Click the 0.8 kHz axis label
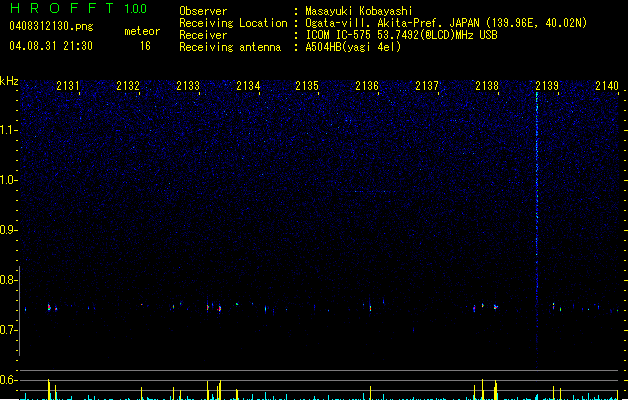The image size is (629, 400). click(8, 280)
